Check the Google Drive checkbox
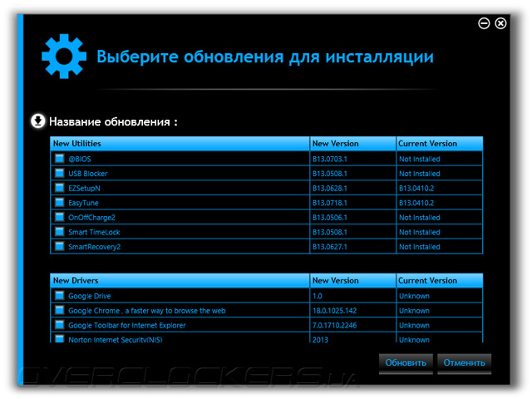 pyautogui.click(x=60, y=295)
